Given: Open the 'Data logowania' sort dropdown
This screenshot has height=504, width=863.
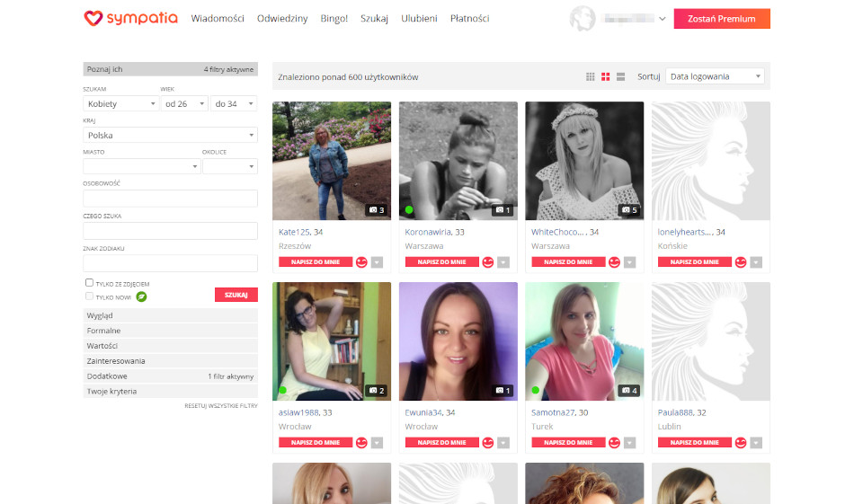Looking at the screenshot, I should (x=715, y=76).
